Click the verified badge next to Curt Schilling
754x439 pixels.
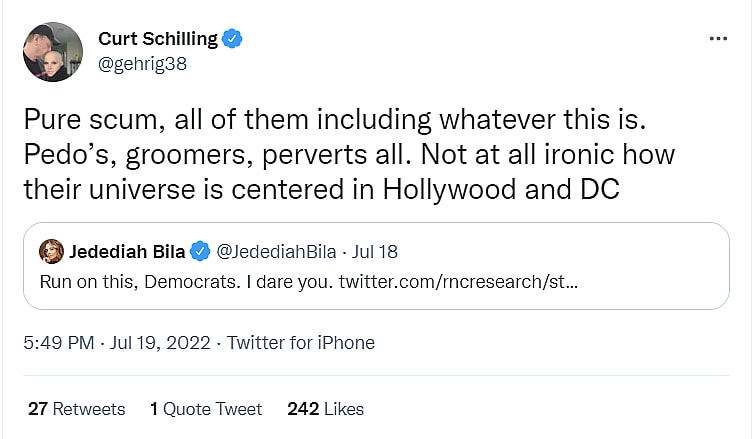[x=232, y=39]
